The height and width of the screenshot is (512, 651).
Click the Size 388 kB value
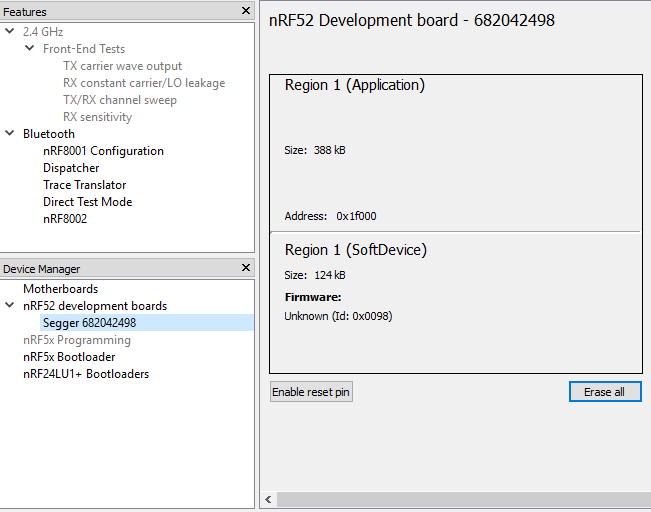pyautogui.click(x=329, y=150)
